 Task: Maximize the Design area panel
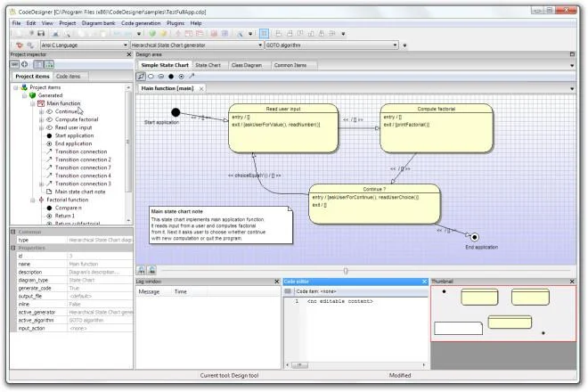(572, 54)
